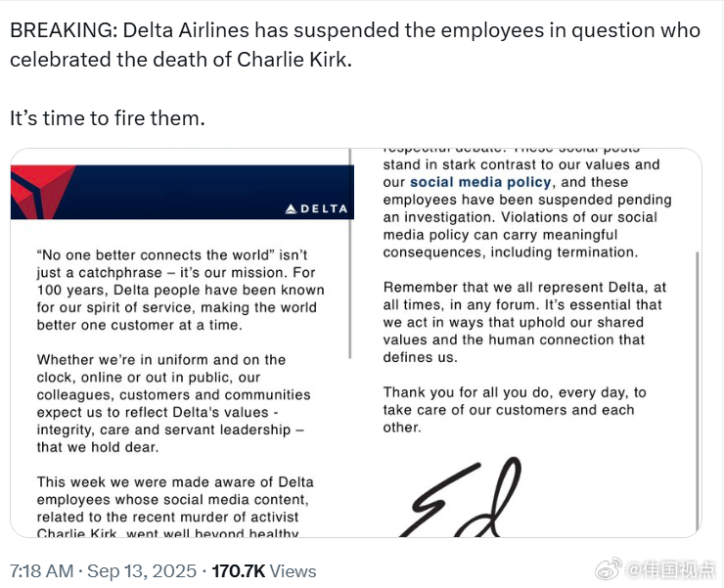The image size is (724, 588).
Task: Click the 'No one better connects the world' paragraph
Action: tap(181, 290)
